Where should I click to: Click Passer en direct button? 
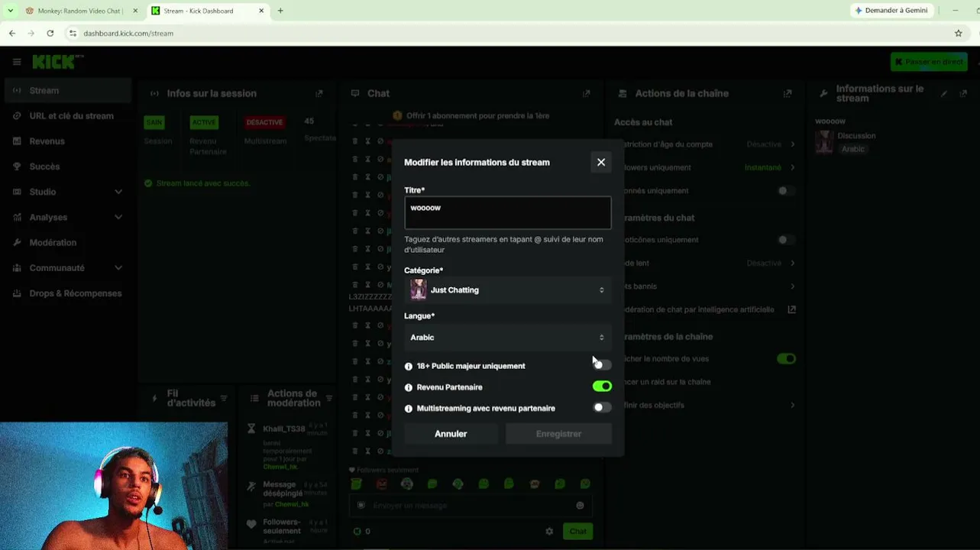(x=929, y=62)
